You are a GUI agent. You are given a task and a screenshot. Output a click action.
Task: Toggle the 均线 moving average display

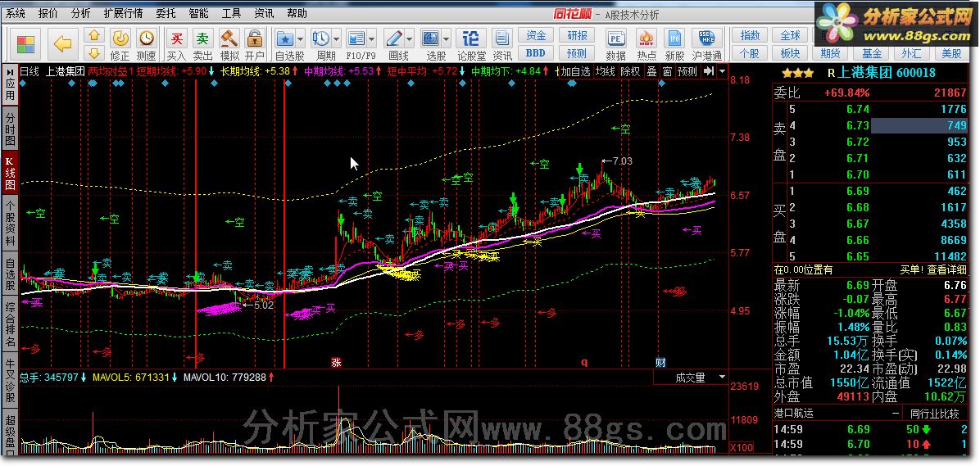[x=605, y=71]
